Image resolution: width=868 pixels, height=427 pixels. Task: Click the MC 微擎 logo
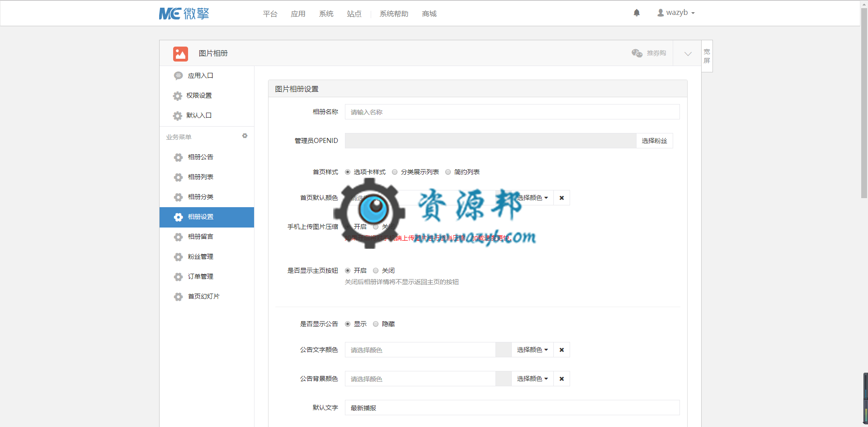coord(184,14)
